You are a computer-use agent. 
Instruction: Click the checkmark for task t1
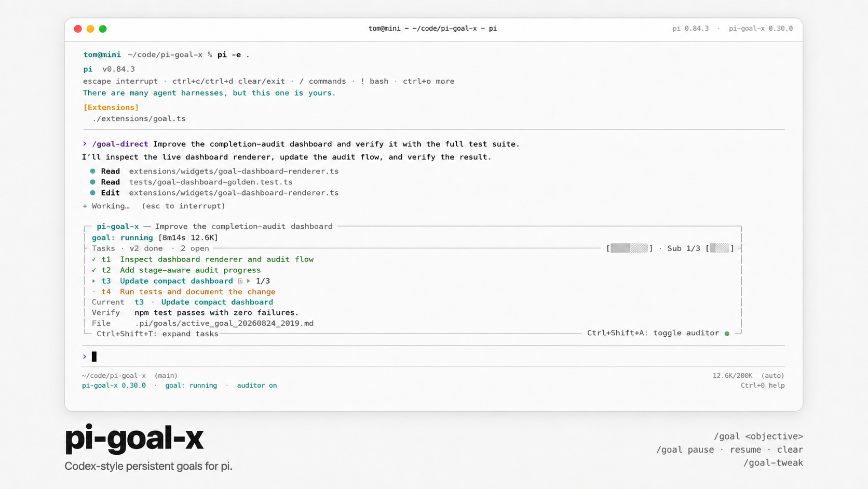(94, 259)
